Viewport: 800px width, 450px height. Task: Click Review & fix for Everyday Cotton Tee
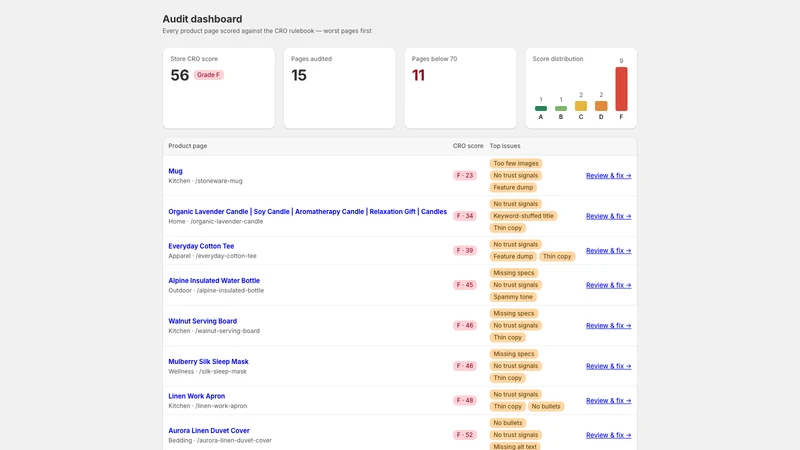[608, 251]
